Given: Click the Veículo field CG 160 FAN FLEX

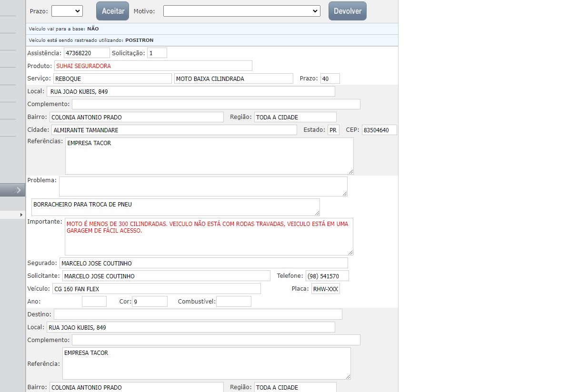Looking at the screenshot, I should pyautogui.click(x=157, y=289).
